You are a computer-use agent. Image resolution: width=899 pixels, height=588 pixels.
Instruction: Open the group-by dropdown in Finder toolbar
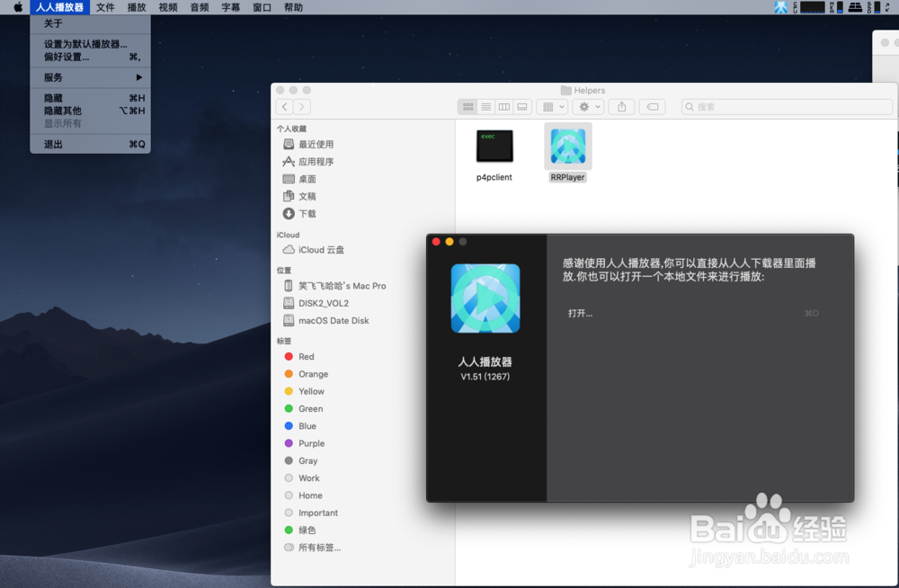pyautogui.click(x=553, y=107)
